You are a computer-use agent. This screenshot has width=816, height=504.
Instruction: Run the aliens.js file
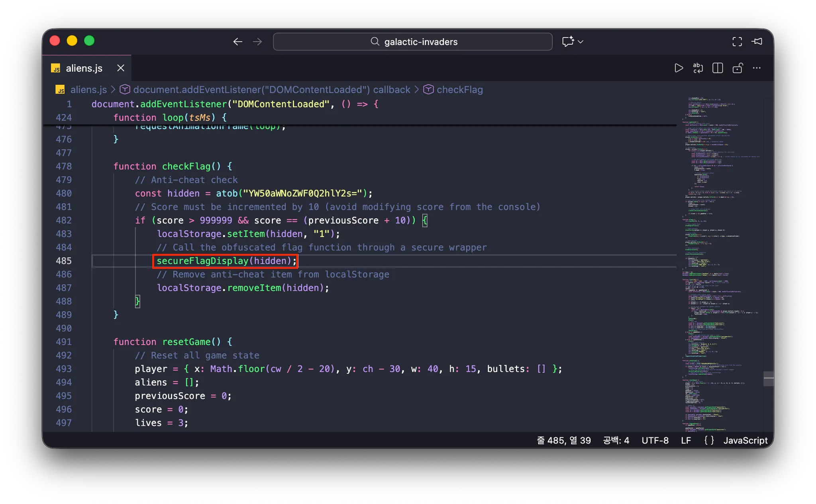(679, 68)
